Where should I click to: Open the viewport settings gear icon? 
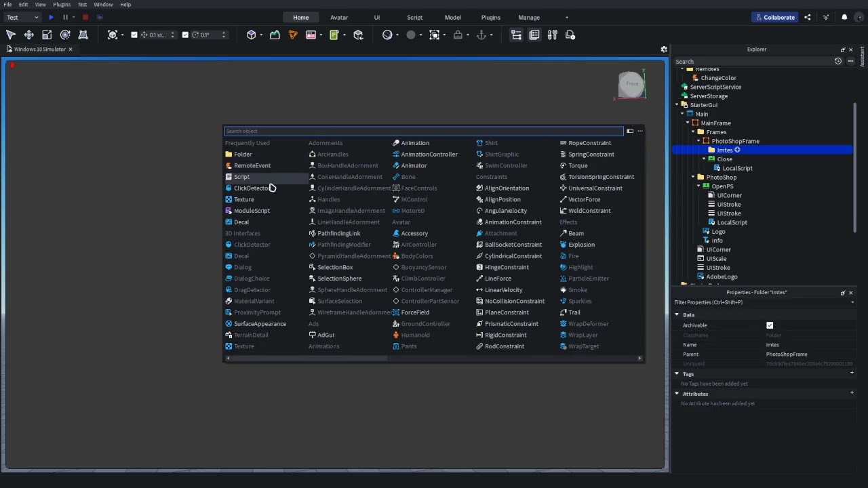[664, 49]
